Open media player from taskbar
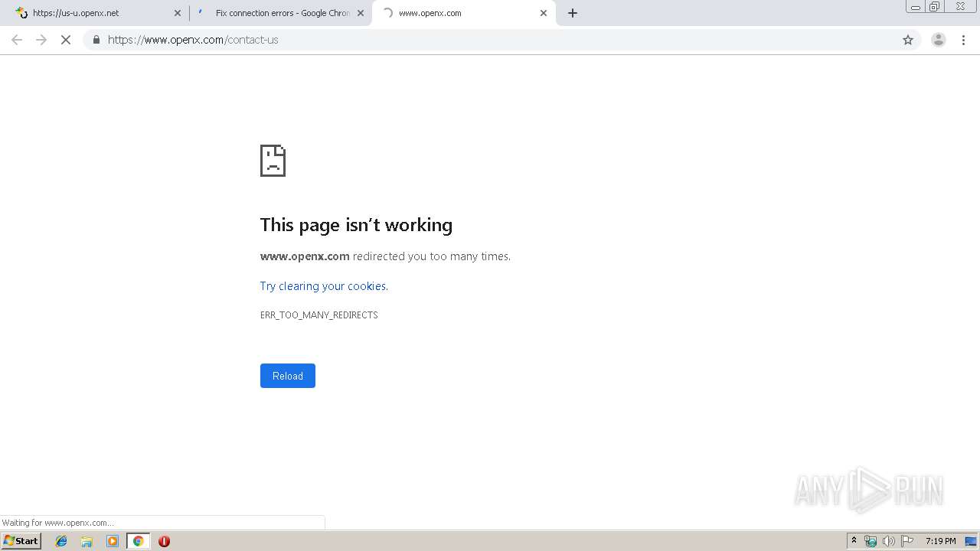This screenshot has height=551, width=980. (113, 541)
